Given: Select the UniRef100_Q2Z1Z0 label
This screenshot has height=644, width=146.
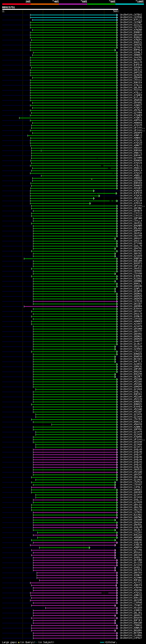Looking at the screenshot, I should pyautogui.click(x=131, y=25).
